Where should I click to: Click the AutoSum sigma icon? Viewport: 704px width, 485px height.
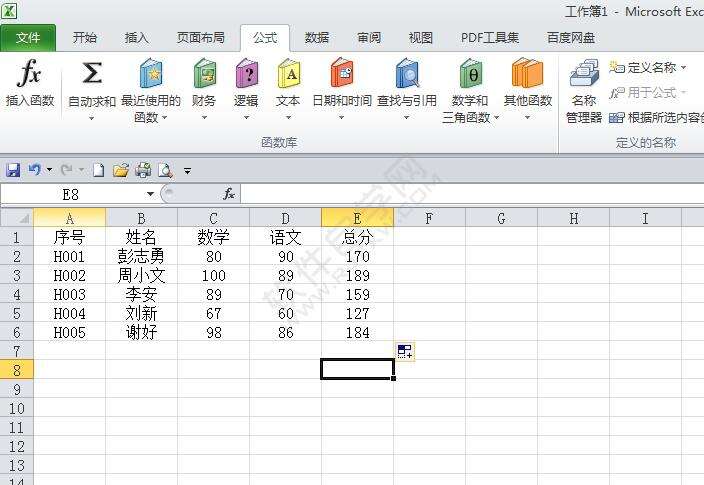92,73
